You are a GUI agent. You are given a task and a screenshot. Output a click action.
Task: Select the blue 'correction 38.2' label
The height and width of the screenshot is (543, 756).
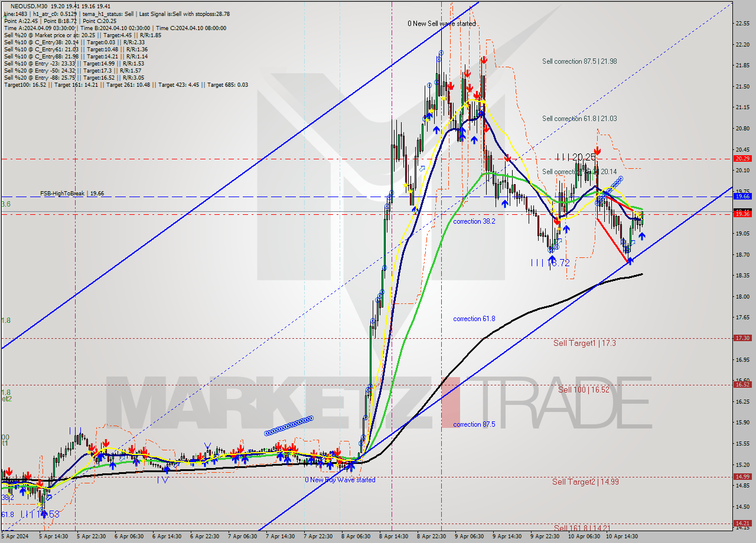click(x=474, y=221)
